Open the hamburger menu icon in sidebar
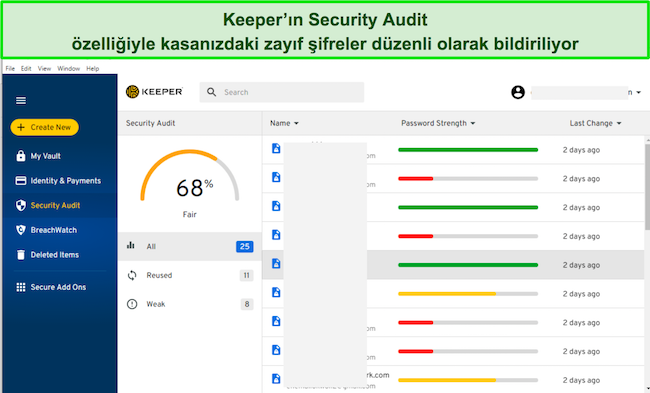 pyautogui.click(x=21, y=100)
